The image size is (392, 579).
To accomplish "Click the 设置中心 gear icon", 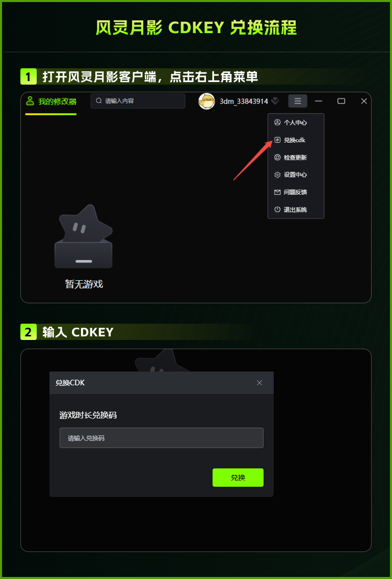I will tap(277, 175).
